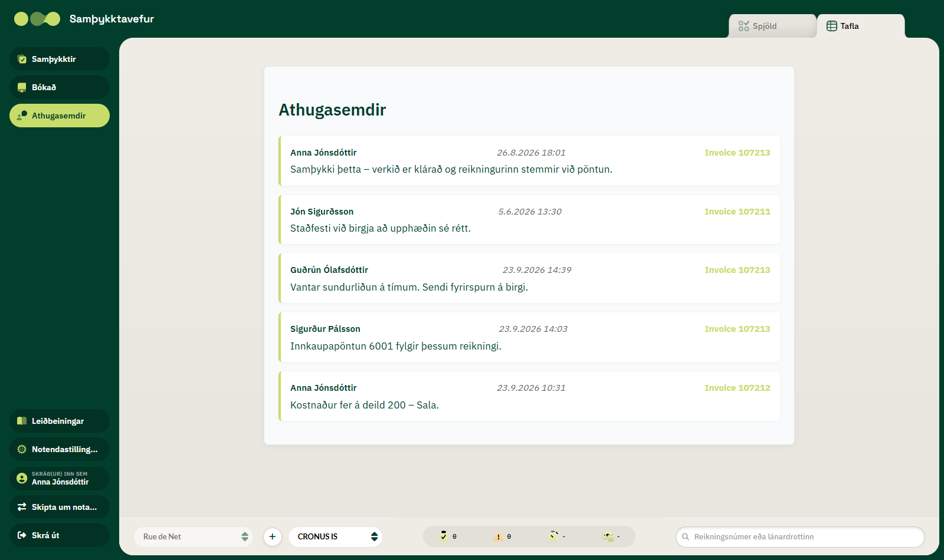Open the CRONUS IS company dropdown
The height and width of the screenshot is (560, 944).
click(335, 536)
